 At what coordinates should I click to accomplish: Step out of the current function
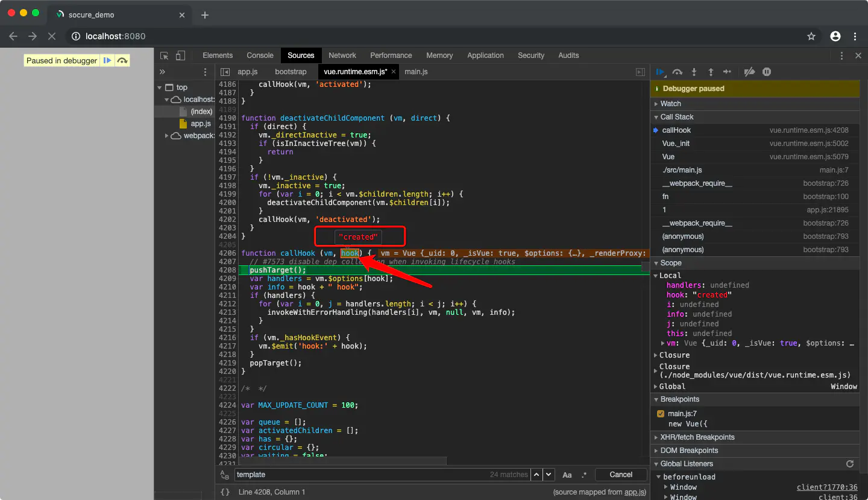click(x=711, y=72)
